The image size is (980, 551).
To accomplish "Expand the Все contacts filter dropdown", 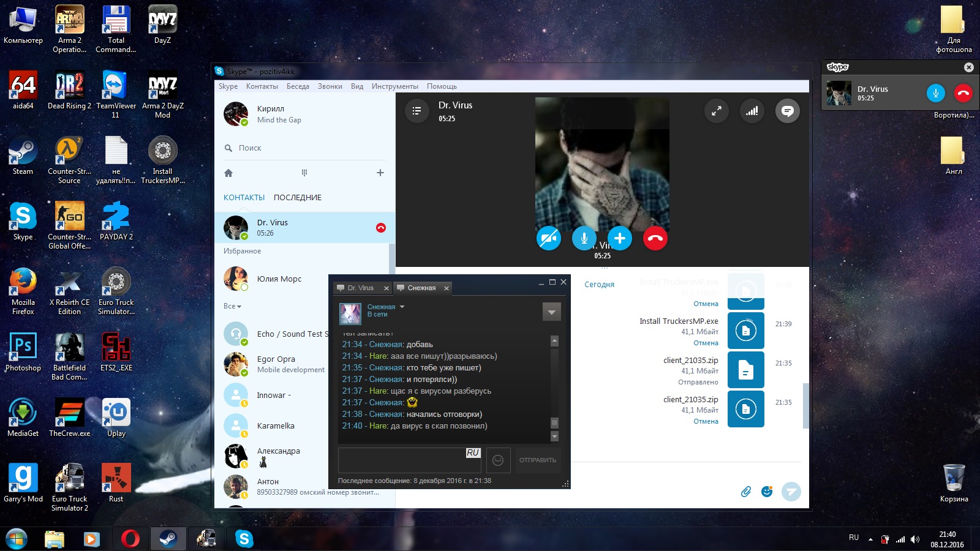I will click(x=232, y=305).
